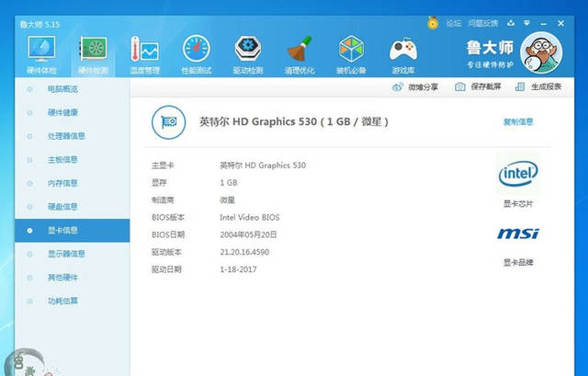Click the BIOS版本 label
Image resolution: width=588 pixels, height=376 pixels.
click(x=168, y=217)
